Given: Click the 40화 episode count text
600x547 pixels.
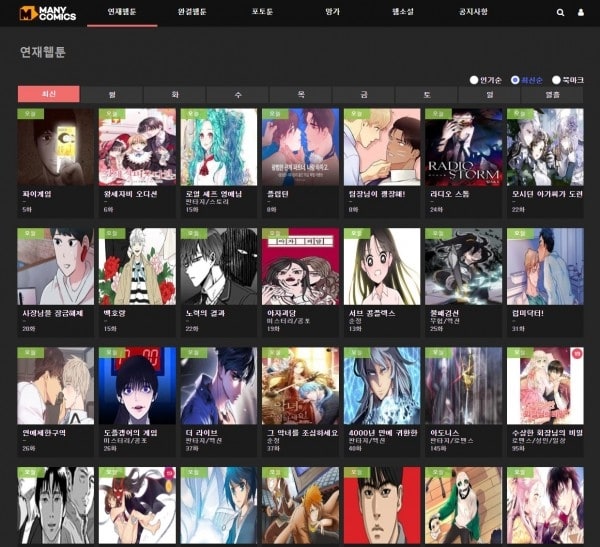Looking at the screenshot, I should (x=355, y=448).
